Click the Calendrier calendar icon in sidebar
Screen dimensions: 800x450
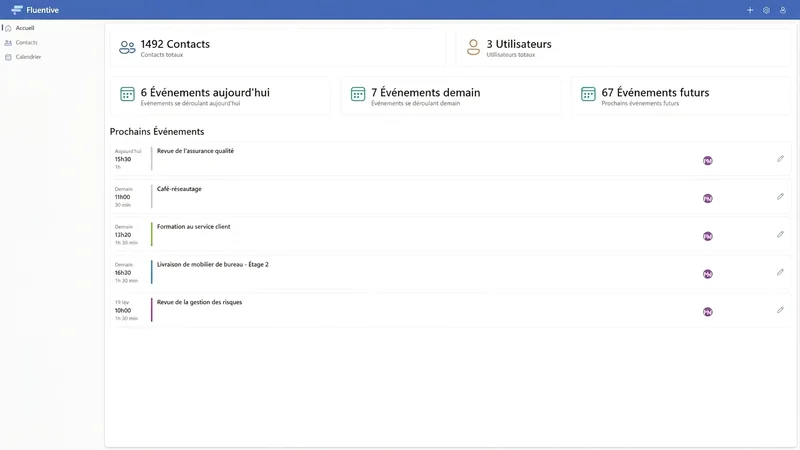(x=8, y=57)
